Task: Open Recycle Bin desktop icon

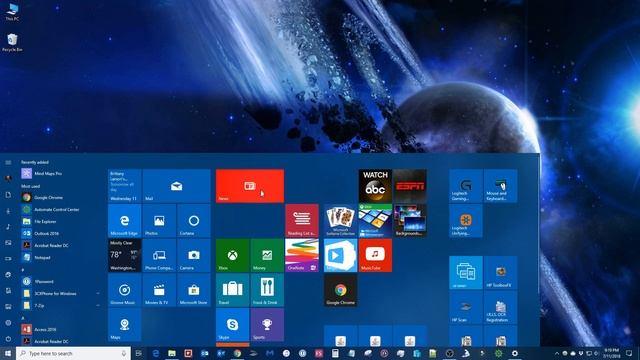Action: 12,42
